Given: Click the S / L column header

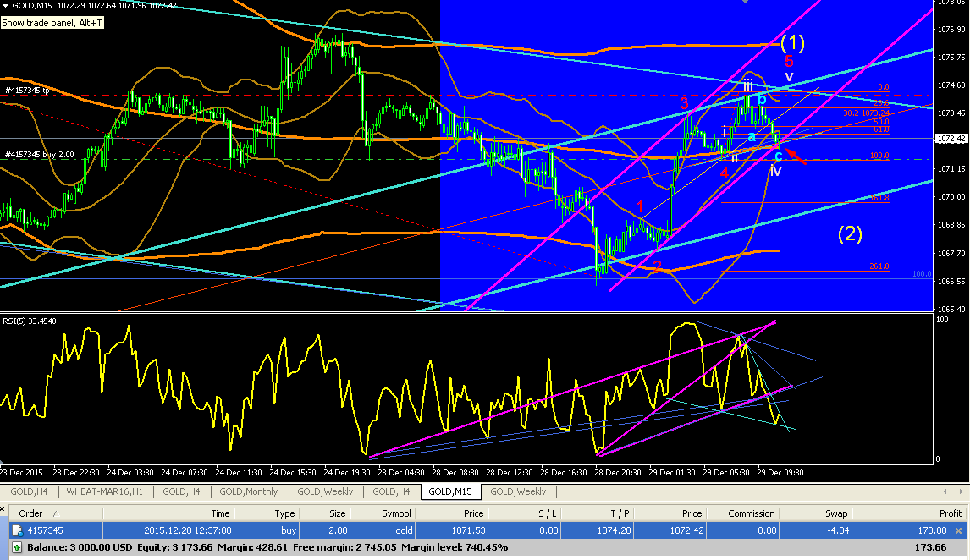Looking at the screenshot, I should 524,513.
